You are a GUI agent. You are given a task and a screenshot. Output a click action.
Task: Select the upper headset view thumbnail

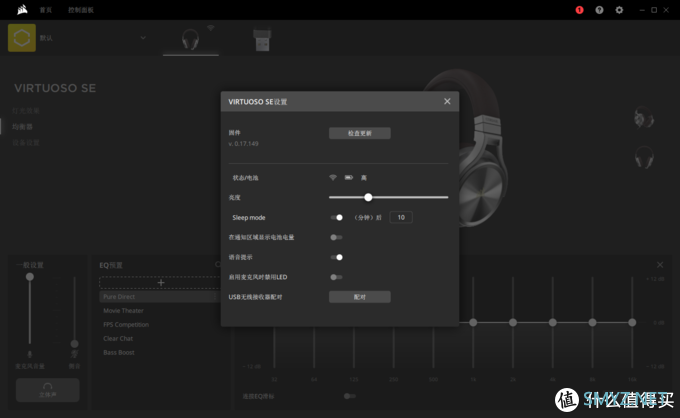tap(644, 118)
